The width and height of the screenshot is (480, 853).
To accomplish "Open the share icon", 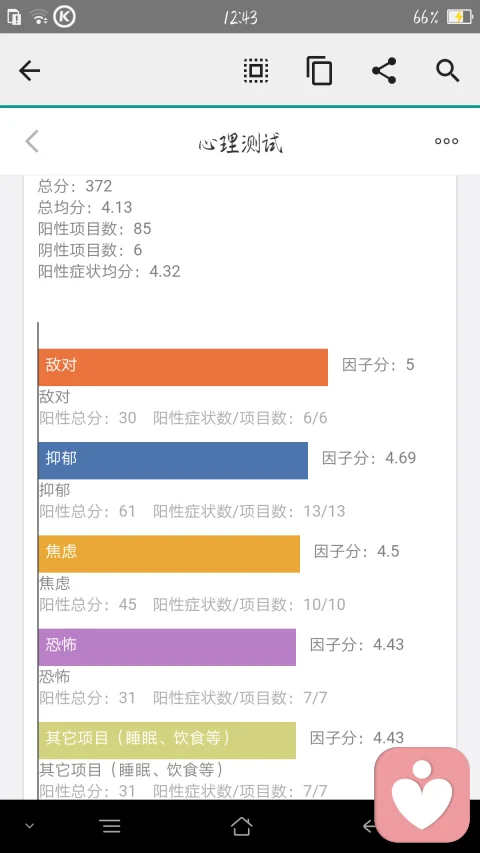I will point(384,71).
